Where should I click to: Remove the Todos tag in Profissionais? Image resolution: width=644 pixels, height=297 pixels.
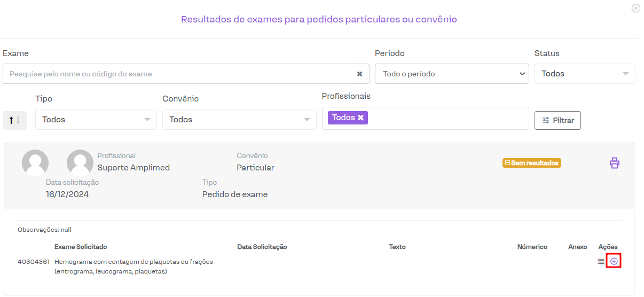coord(360,118)
